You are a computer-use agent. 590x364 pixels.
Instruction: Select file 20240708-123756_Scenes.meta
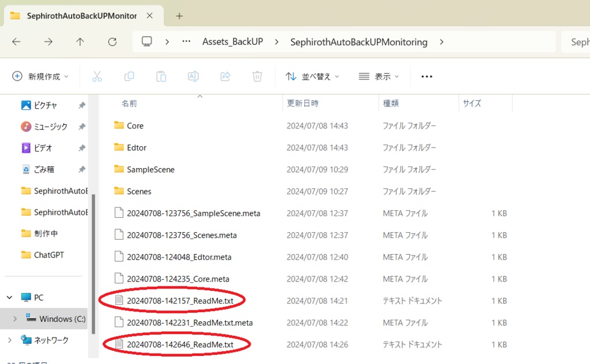click(181, 235)
